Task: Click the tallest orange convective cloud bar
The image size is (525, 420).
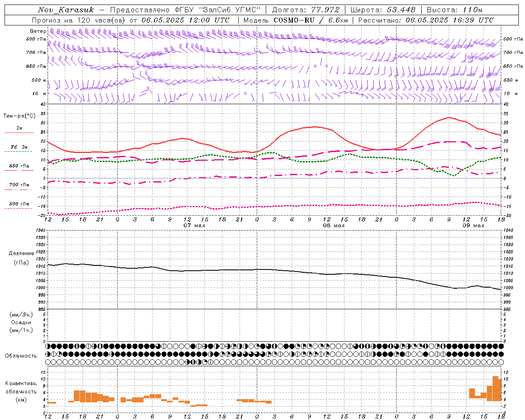Action: pyautogui.click(x=495, y=388)
